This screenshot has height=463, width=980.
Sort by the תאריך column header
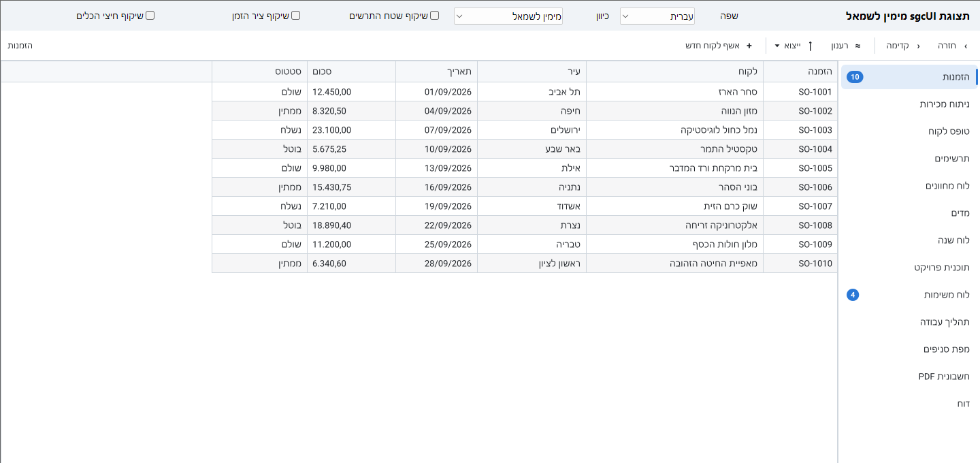pyautogui.click(x=437, y=71)
